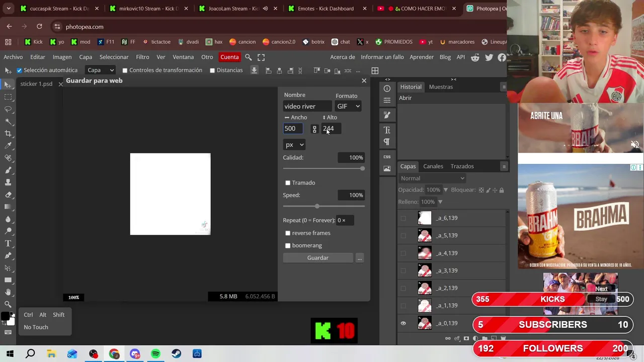Click the Guardar button

(x=318, y=258)
